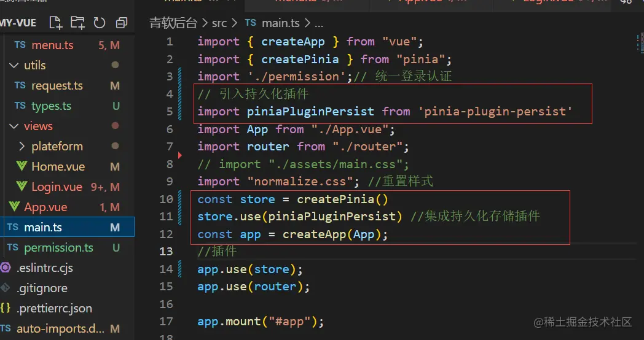
Task: Click the store.use(piniaPluginPersist) line
Action: (369, 216)
